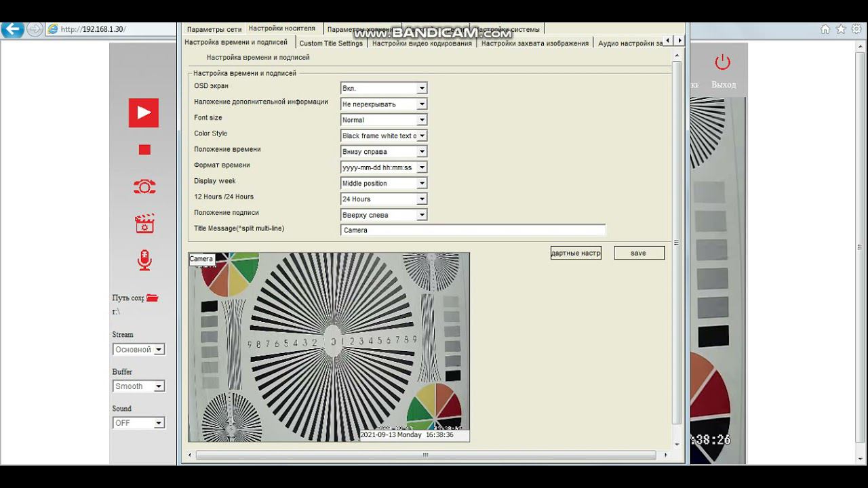Click into the Title Message input field

point(473,230)
